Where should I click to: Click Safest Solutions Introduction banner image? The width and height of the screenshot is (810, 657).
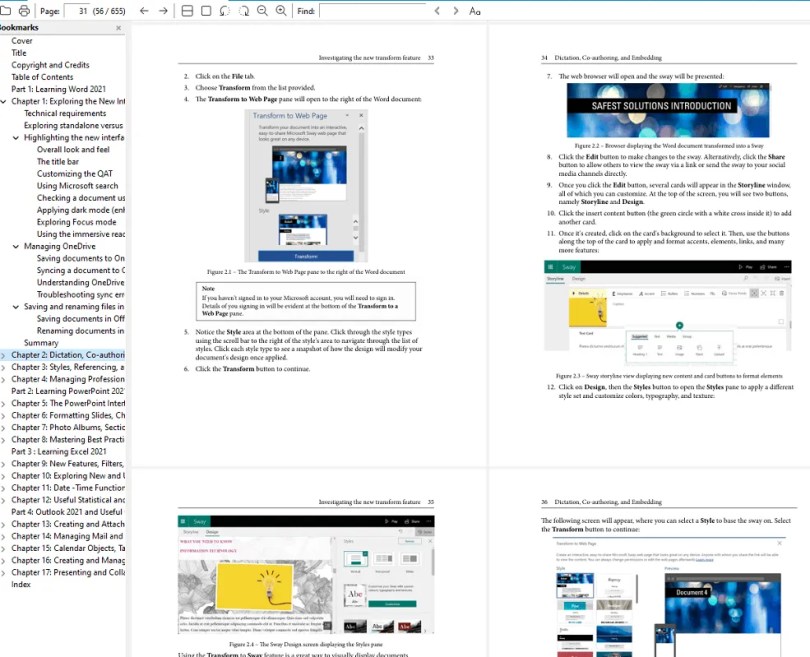click(668, 110)
